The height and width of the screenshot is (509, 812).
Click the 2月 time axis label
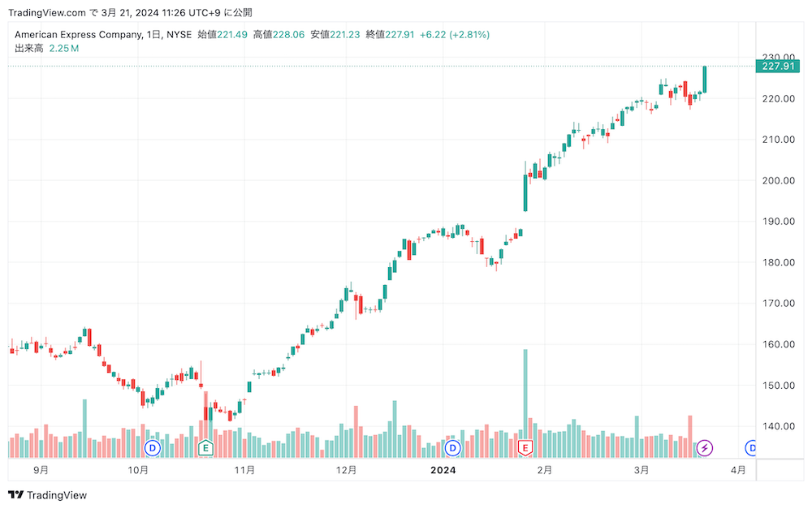(x=544, y=470)
